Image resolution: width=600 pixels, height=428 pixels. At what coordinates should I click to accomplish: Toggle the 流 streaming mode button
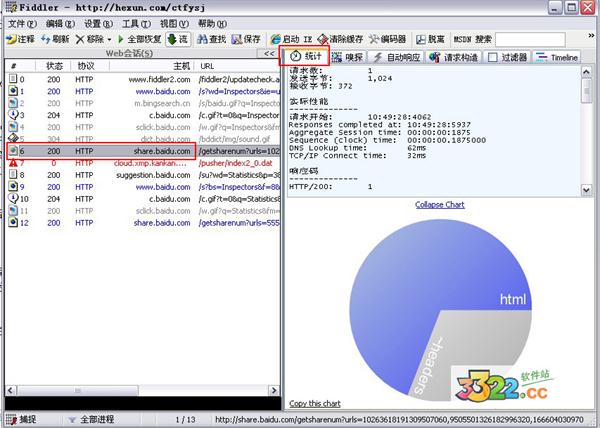(178, 39)
